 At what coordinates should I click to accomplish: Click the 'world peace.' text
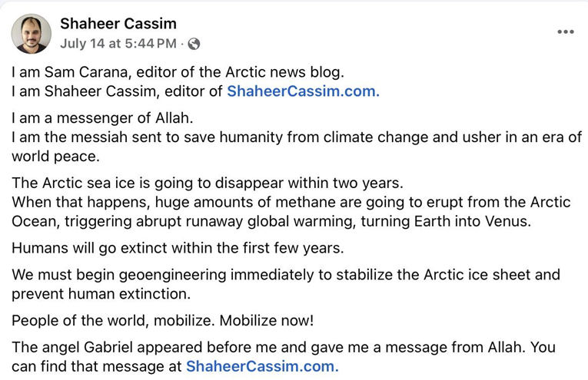point(55,156)
